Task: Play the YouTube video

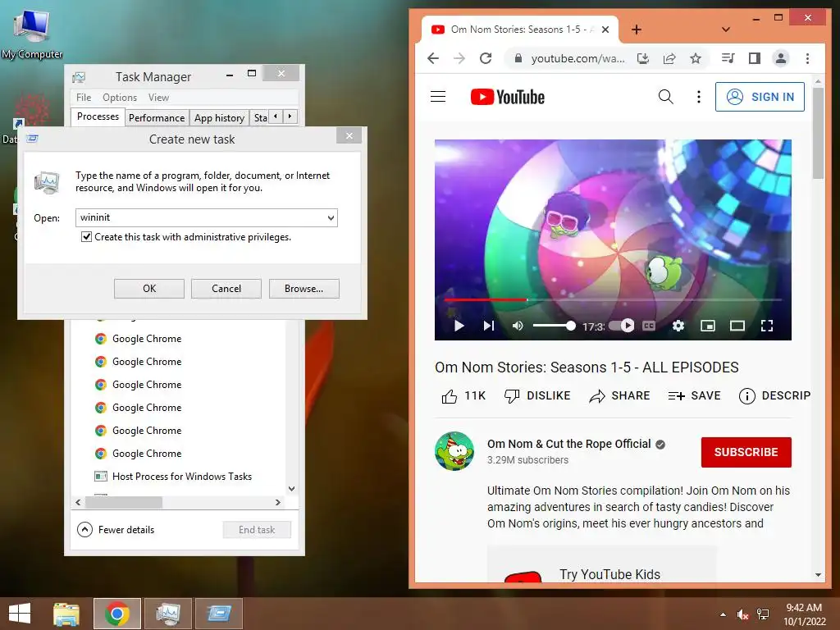Action: click(x=459, y=326)
